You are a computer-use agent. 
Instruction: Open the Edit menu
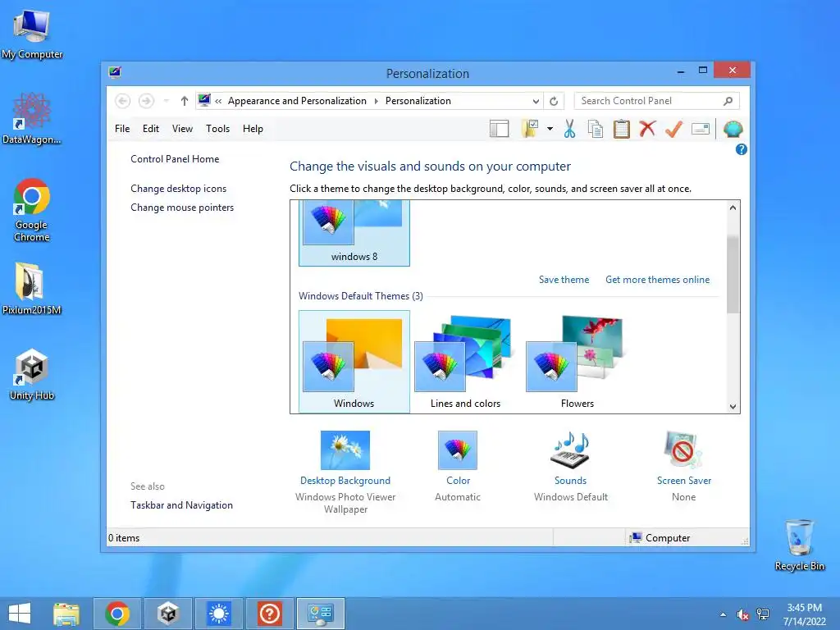pyautogui.click(x=151, y=129)
